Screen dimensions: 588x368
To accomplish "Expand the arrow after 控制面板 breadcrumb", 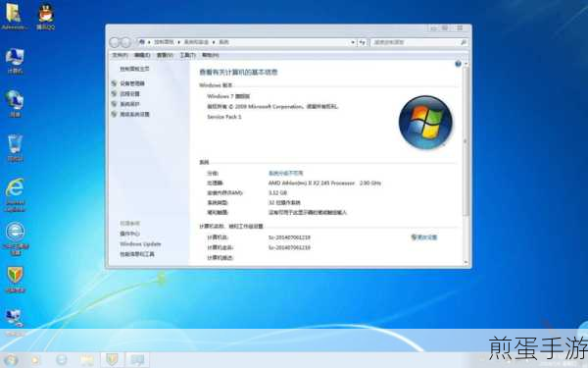I will (x=179, y=42).
